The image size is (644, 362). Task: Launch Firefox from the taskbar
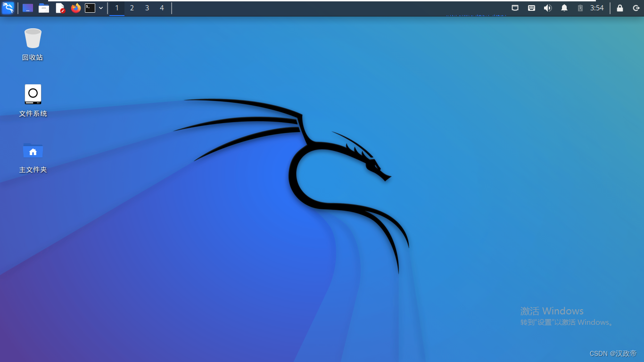tap(76, 8)
